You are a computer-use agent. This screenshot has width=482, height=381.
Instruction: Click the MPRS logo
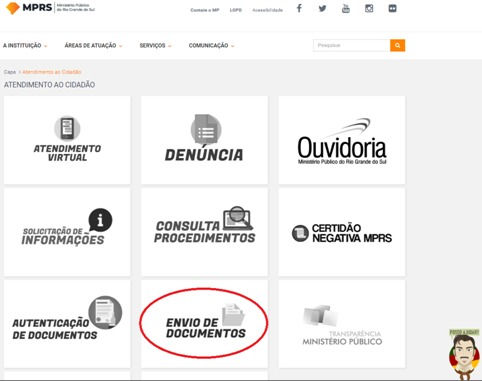coord(51,8)
